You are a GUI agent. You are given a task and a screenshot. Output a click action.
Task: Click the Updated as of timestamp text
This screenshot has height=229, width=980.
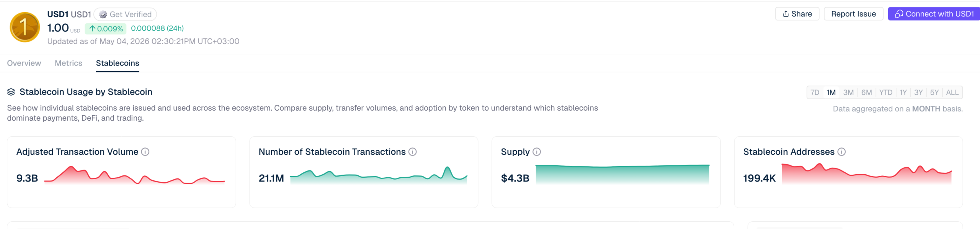[143, 41]
